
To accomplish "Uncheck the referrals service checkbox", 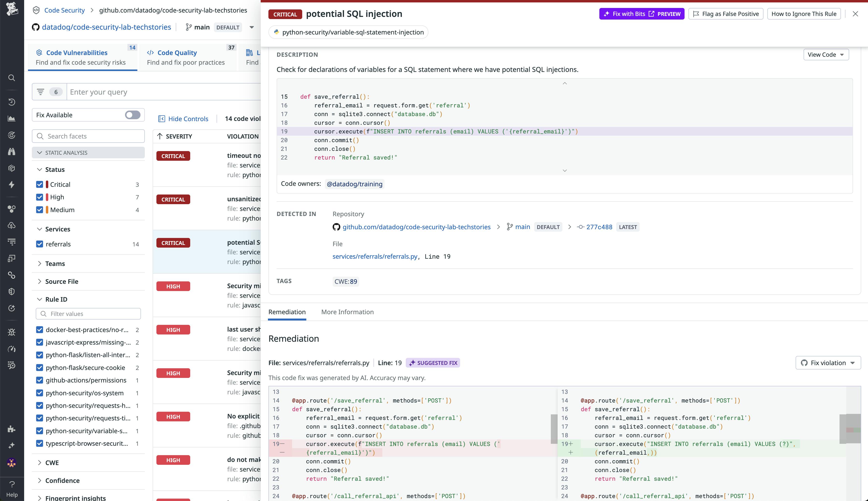I will [x=39, y=244].
